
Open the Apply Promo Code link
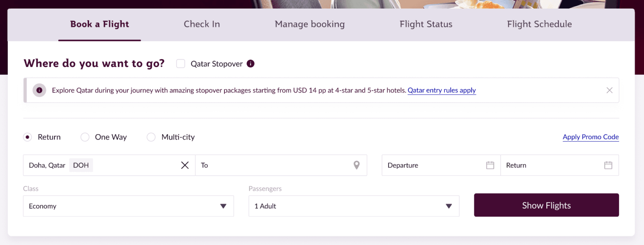tap(590, 137)
